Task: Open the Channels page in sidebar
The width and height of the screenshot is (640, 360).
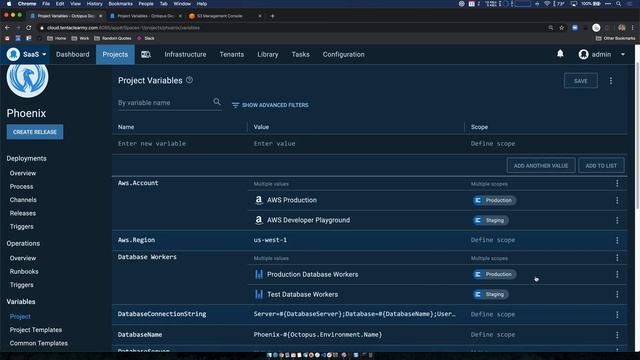Action: 23,200
